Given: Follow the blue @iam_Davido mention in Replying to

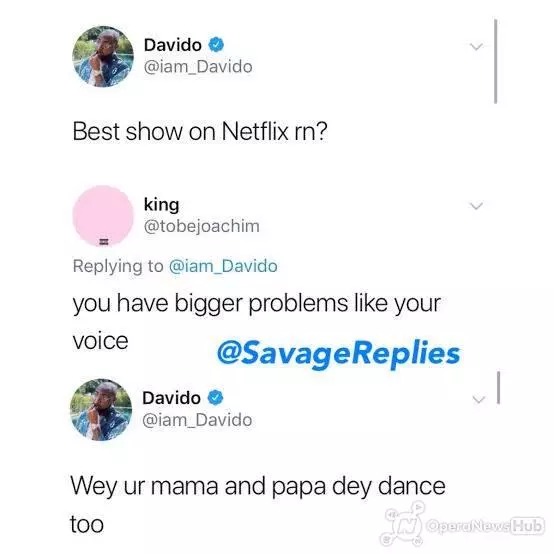Looking at the screenshot, I should coord(223,266).
